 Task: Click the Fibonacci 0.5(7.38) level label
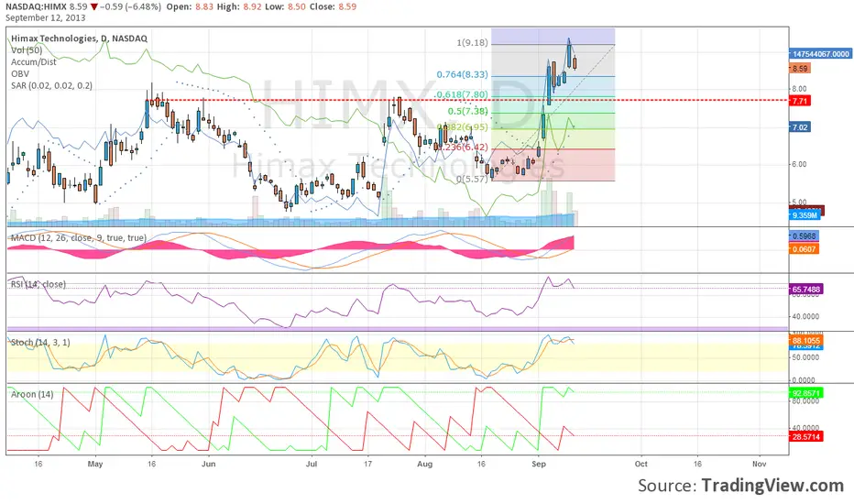(468, 111)
